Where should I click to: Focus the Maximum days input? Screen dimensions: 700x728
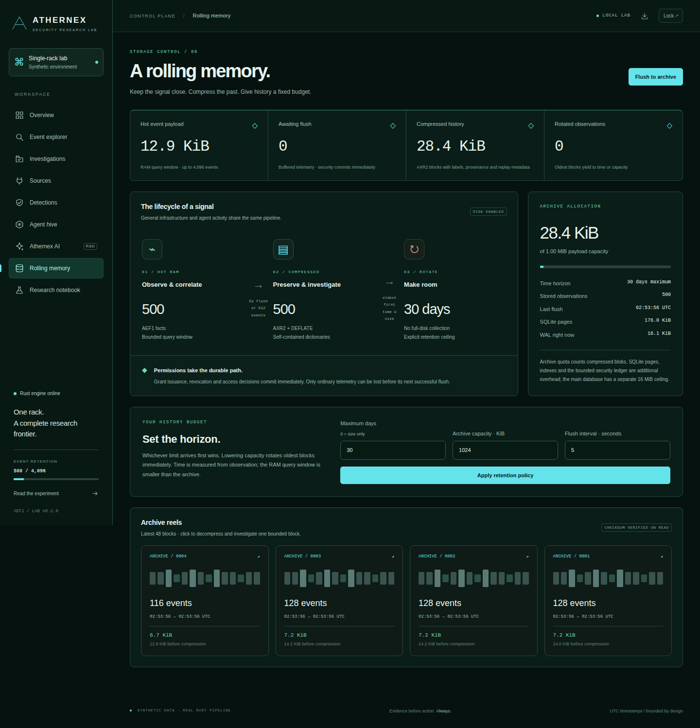pos(393,450)
